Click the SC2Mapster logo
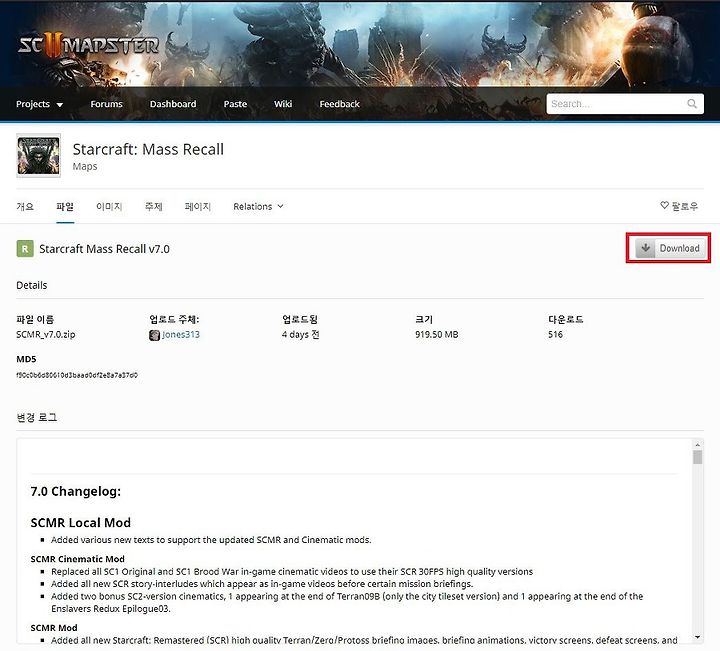 [89, 46]
